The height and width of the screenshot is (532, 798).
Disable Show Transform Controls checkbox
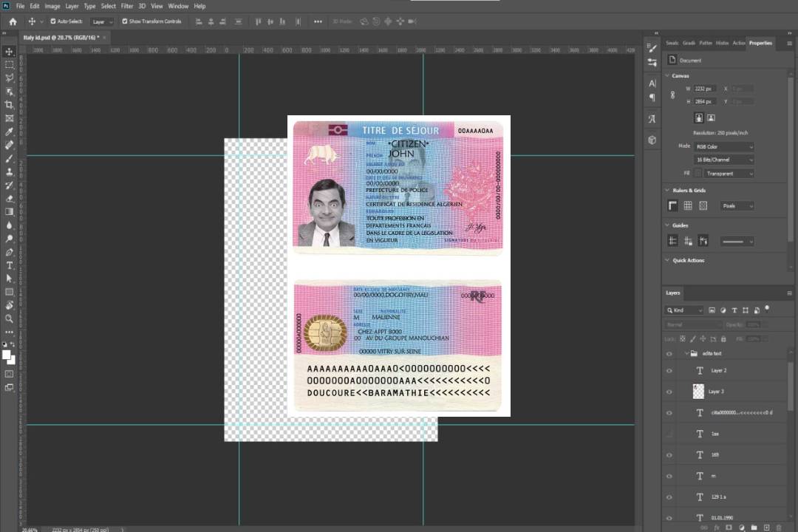pyautogui.click(x=124, y=21)
